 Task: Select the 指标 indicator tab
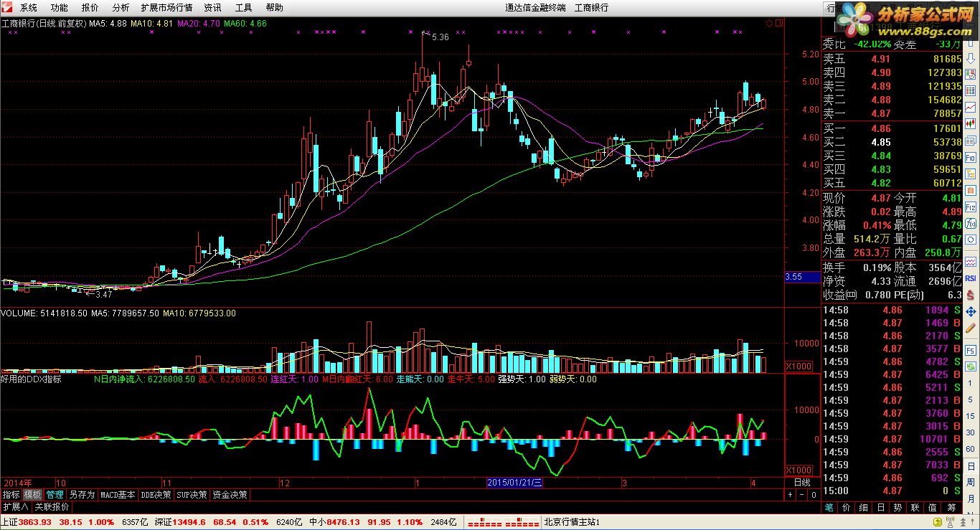11,495
